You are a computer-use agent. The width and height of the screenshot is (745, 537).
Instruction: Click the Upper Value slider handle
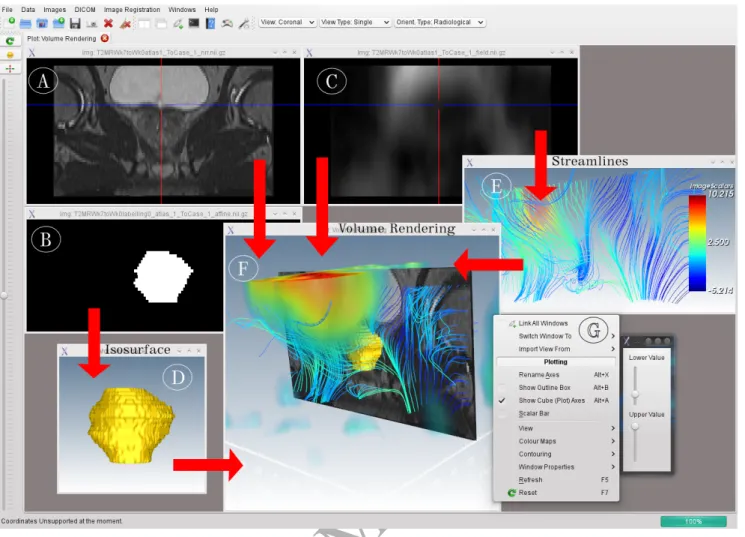pos(635,427)
